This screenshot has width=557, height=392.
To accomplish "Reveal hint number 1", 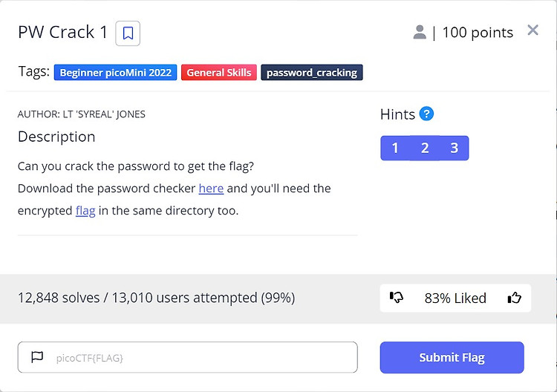I will [x=395, y=148].
